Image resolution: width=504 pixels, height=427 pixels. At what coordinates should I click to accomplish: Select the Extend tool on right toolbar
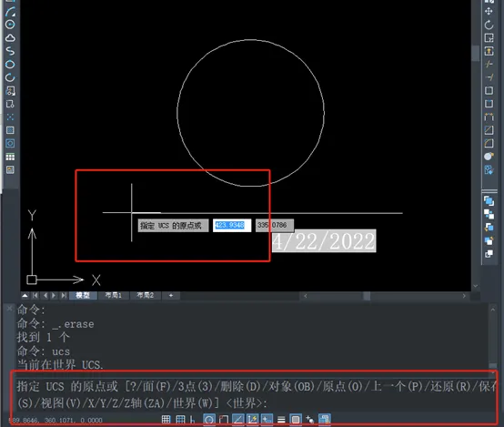point(489,77)
